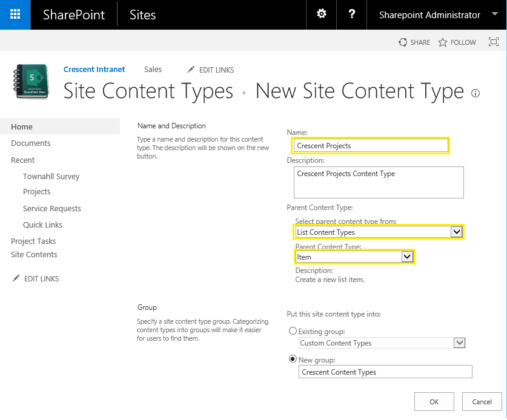The width and height of the screenshot is (507, 420).
Task: Select the Existing group radio button
Action: click(x=293, y=330)
